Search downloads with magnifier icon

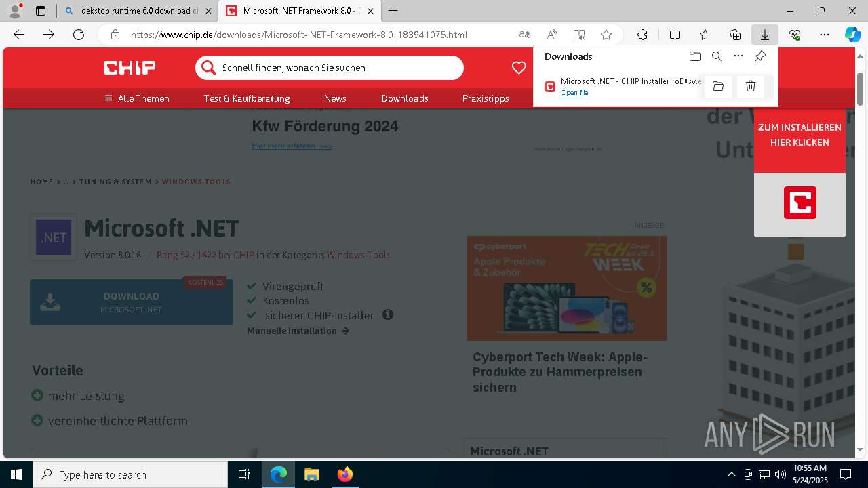717,56
